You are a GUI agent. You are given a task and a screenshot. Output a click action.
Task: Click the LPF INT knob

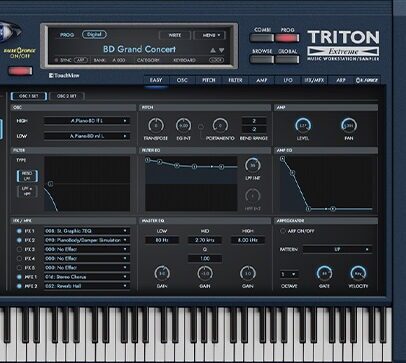click(x=253, y=165)
